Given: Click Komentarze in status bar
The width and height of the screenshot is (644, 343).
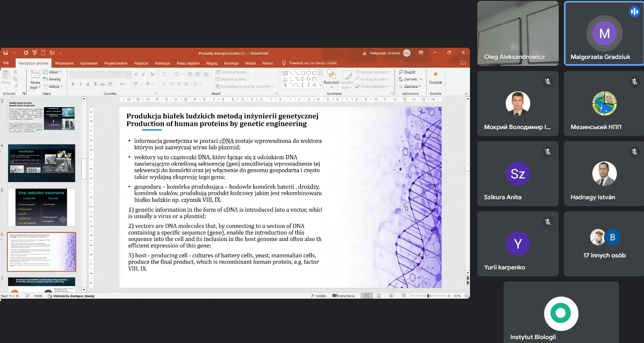Looking at the screenshot, I should pos(343,296).
